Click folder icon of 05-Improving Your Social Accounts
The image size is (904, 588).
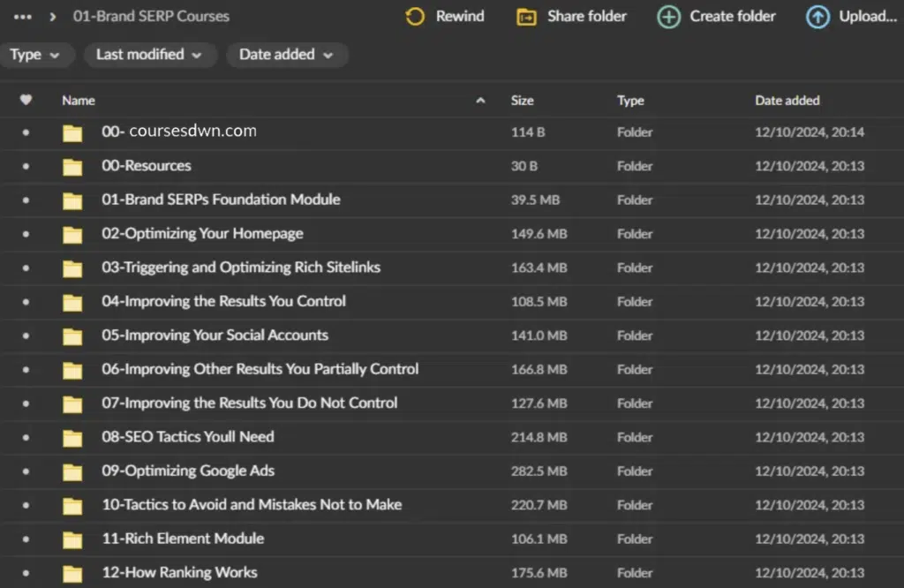72,336
